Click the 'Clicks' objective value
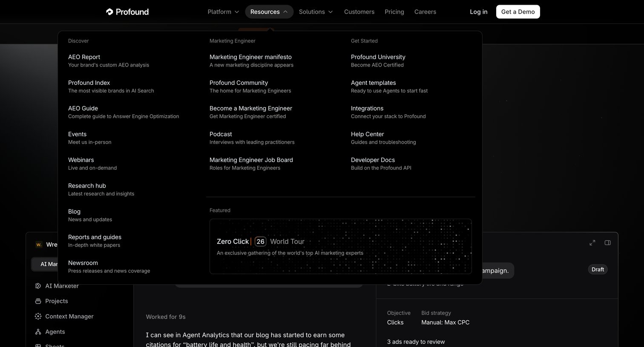Screen dimensions: 644x347 [x=395, y=322]
